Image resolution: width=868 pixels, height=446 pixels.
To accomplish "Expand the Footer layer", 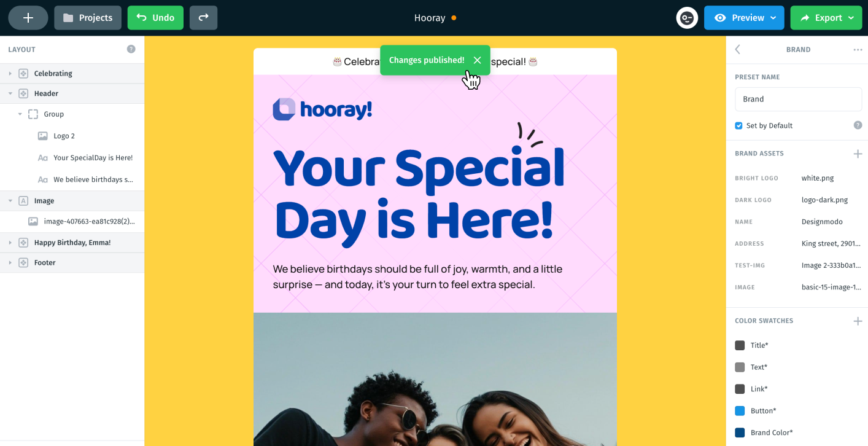I will (10, 263).
